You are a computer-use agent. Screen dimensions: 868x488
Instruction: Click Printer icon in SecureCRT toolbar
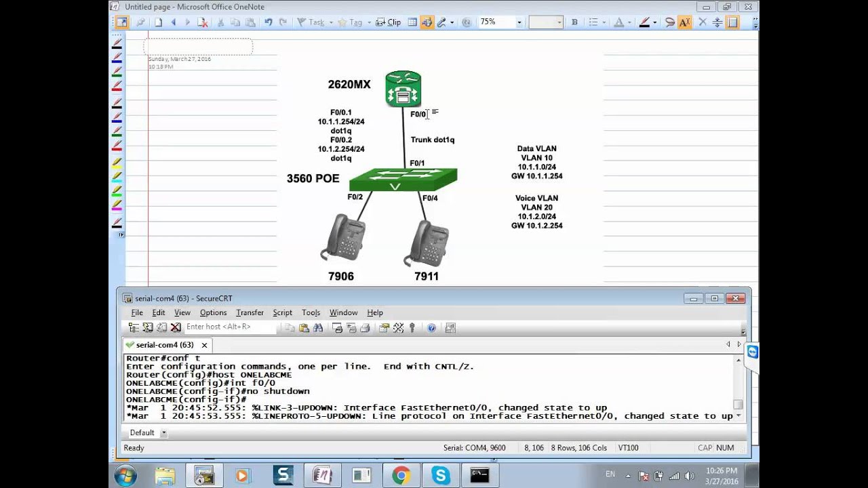coord(365,327)
